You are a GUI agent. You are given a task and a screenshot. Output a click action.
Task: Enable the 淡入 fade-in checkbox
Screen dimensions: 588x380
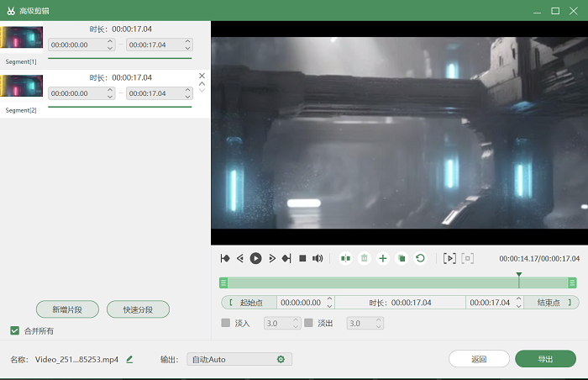click(x=226, y=323)
